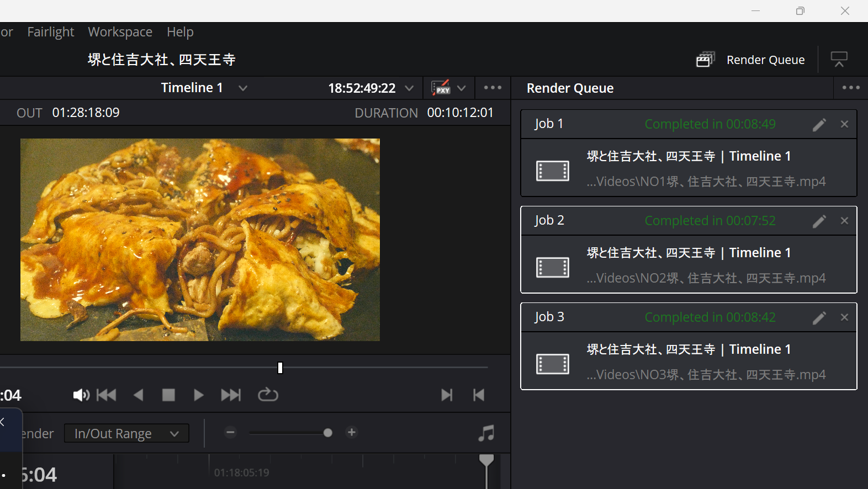
Task: Open the Timeline 1 dropdown
Action: coord(243,88)
